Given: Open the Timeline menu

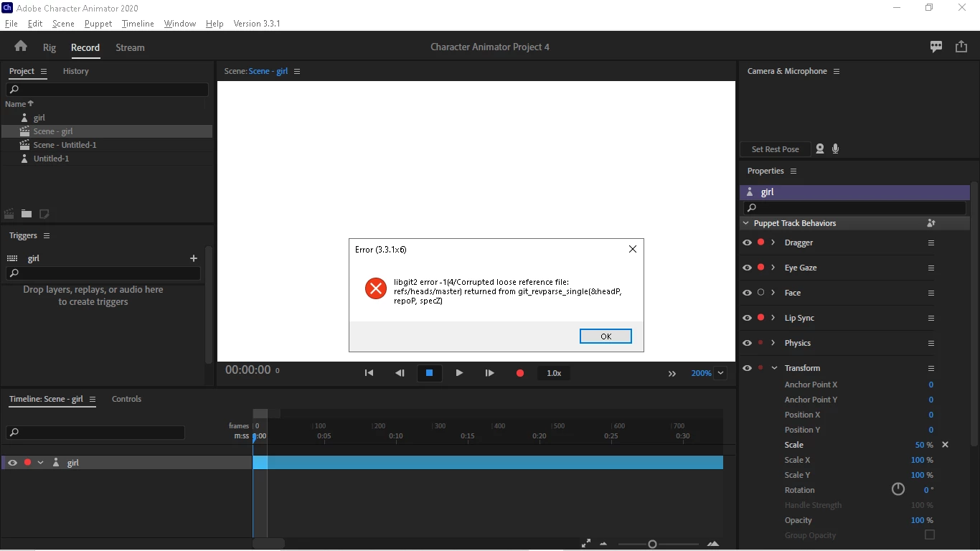Looking at the screenshot, I should 138,24.
